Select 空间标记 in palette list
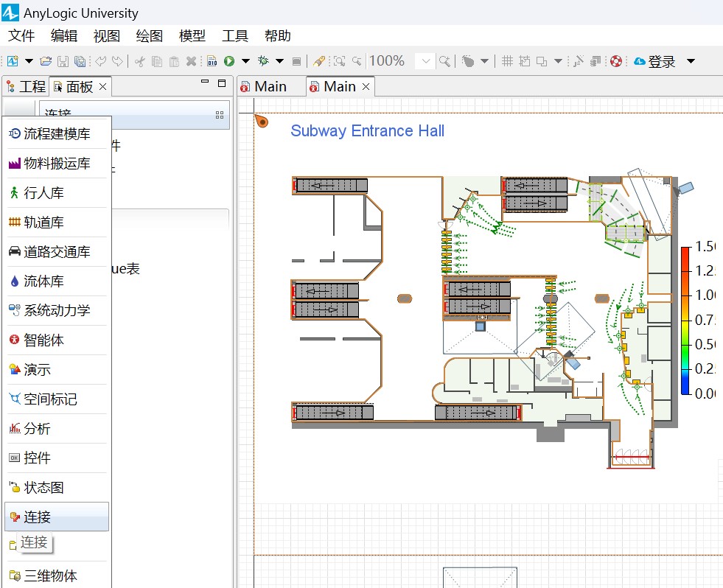The height and width of the screenshot is (588, 723). click(x=50, y=399)
